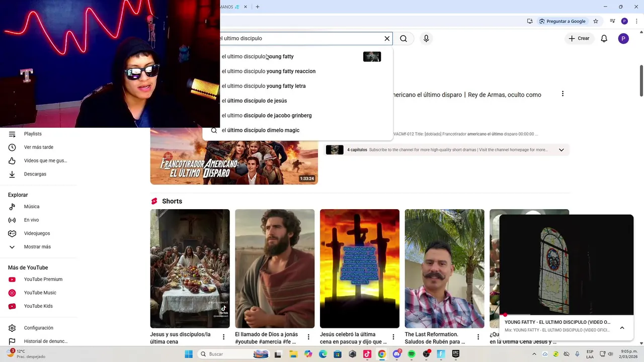Bookmark this page with the star icon
Image resolution: width=644 pixels, height=362 pixels.
[596, 21]
